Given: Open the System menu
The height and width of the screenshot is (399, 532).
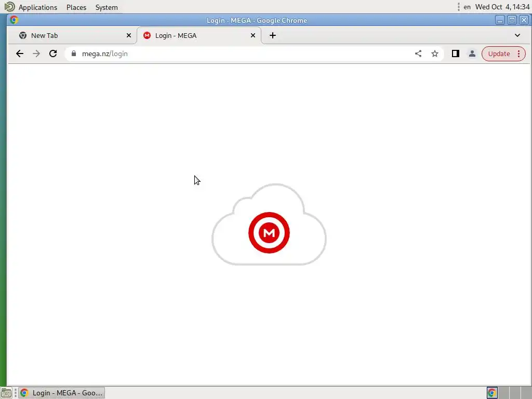Looking at the screenshot, I should pos(107,7).
